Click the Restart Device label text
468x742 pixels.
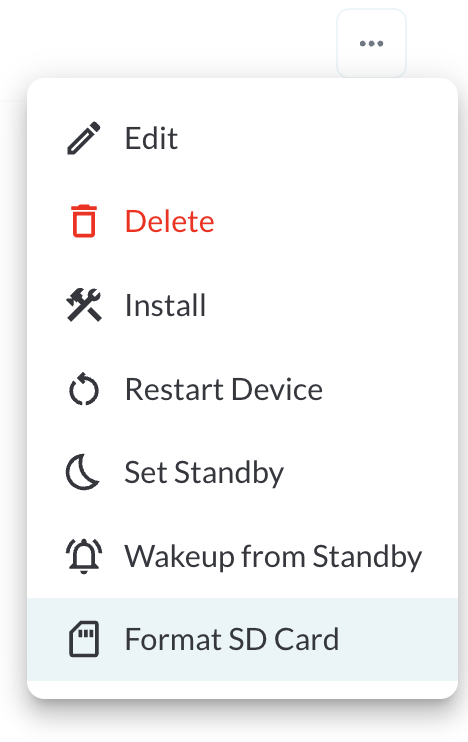[224, 389]
